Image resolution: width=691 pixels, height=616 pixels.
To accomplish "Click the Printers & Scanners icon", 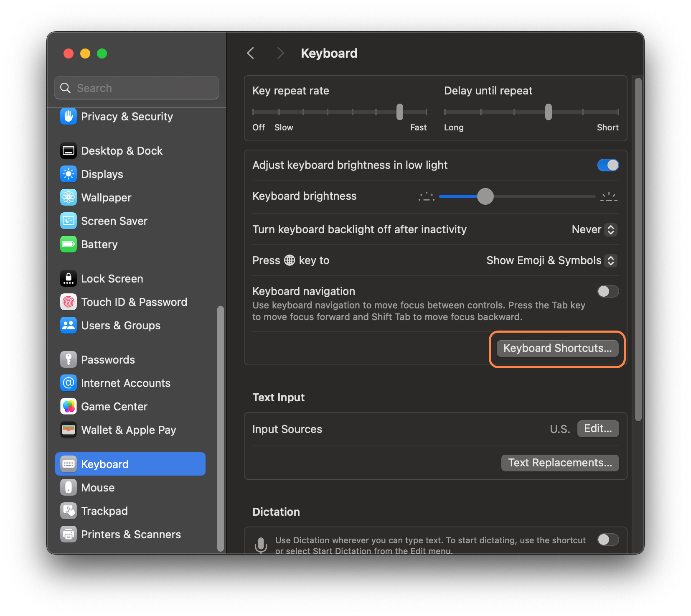I will [x=69, y=535].
